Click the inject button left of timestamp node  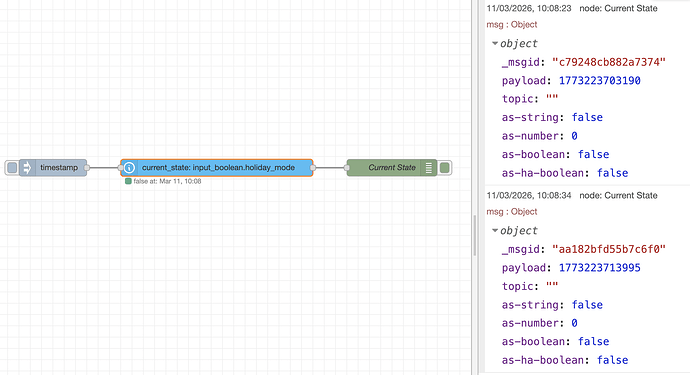point(12,168)
